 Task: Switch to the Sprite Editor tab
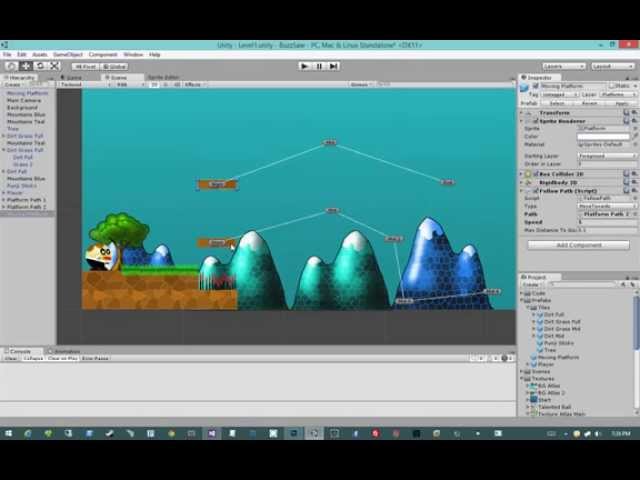[x=163, y=77]
